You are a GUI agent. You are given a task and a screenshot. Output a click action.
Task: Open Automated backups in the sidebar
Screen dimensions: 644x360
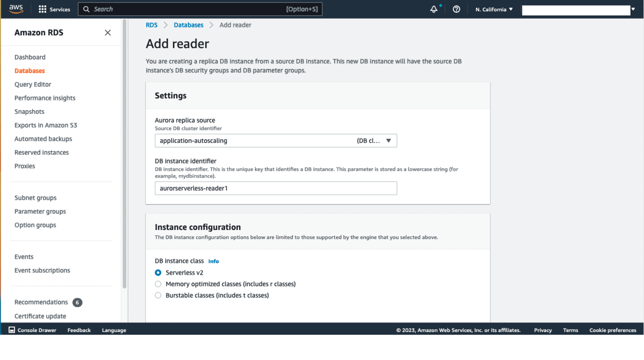point(43,139)
